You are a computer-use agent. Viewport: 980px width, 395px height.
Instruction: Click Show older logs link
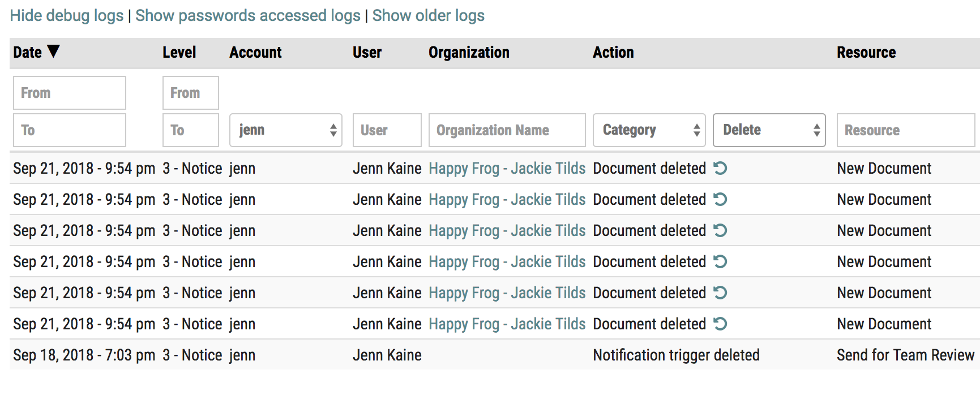428,15
